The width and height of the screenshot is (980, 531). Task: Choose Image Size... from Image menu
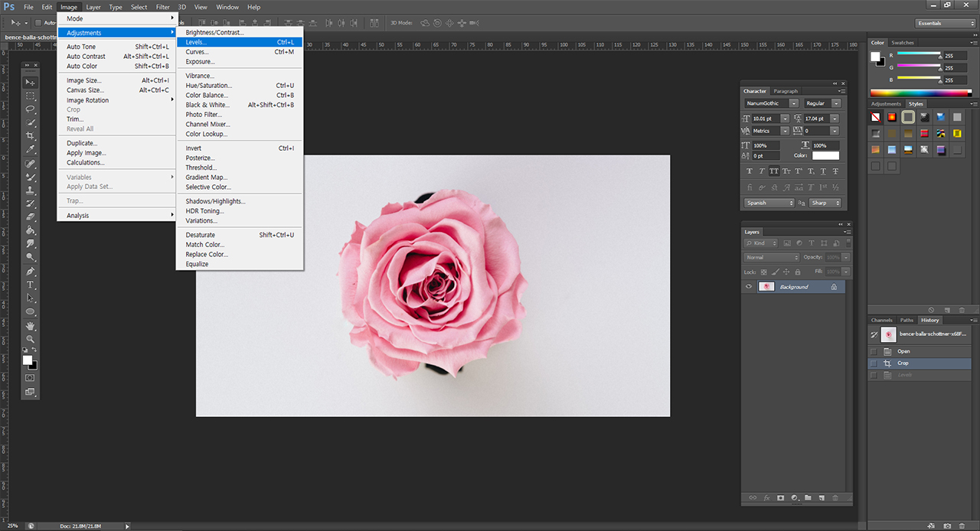click(116, 80)
